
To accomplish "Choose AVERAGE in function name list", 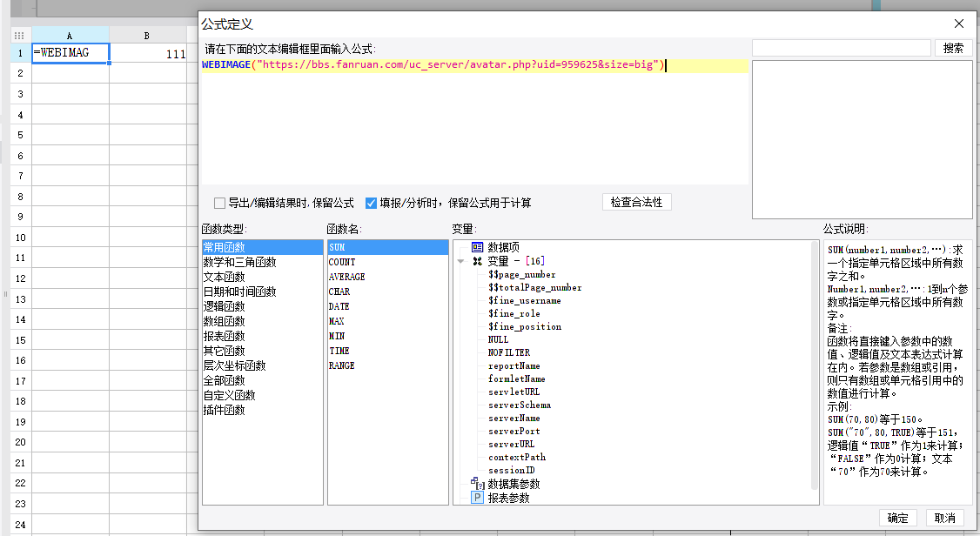I will click(x=347, y=277).
